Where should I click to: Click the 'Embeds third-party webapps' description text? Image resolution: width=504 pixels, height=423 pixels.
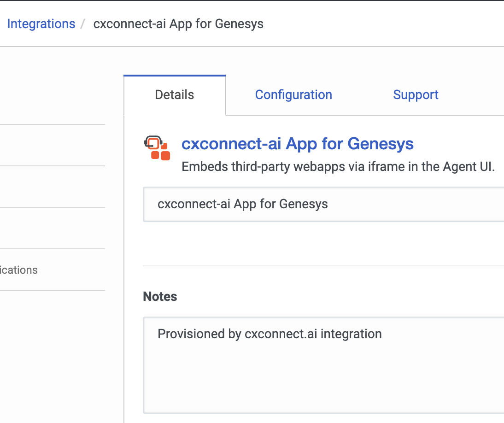point(338,167)
